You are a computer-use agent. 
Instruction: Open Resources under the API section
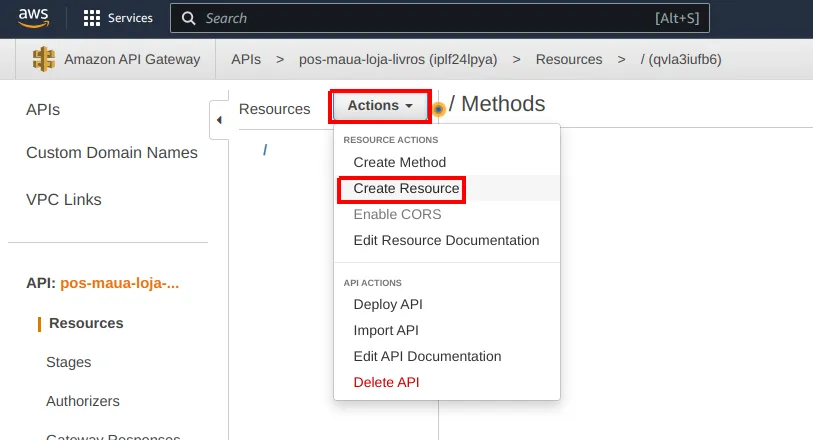[86, 323]
